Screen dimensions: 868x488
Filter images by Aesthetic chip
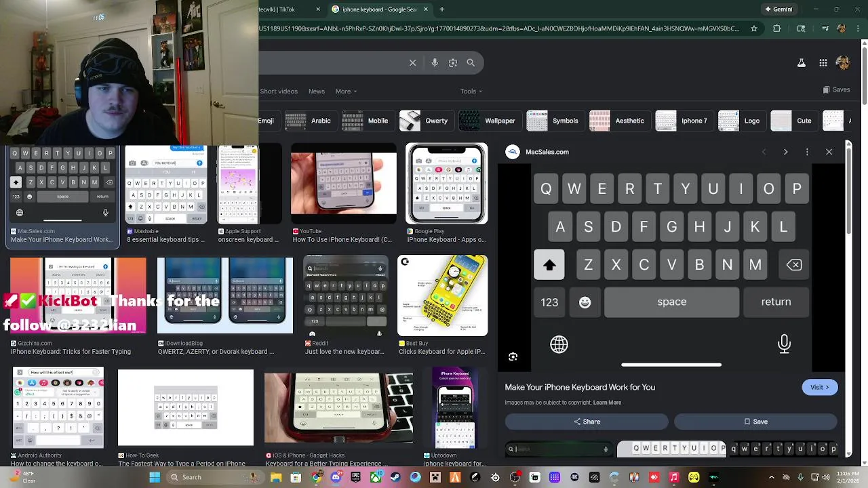coord(618,121)
